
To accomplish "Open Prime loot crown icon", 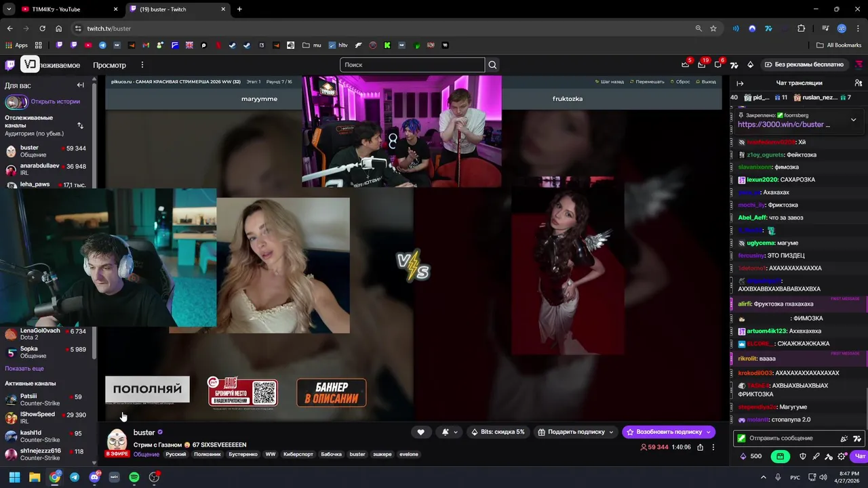I will [x=685, y=64].
